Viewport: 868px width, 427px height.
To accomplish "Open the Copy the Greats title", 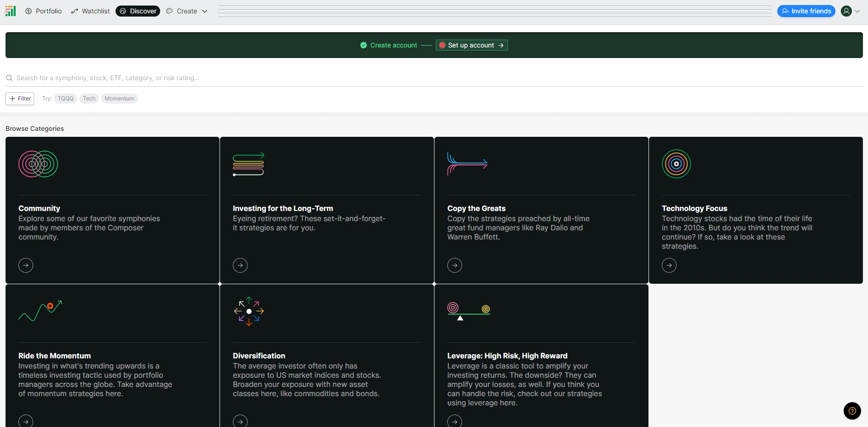I will pos(476,208).
